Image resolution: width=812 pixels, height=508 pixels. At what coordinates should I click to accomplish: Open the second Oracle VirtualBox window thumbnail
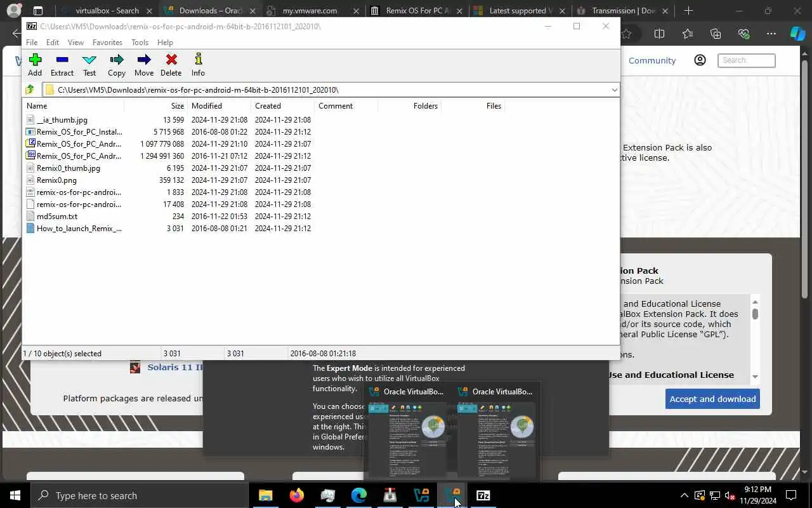click(496, 432)
